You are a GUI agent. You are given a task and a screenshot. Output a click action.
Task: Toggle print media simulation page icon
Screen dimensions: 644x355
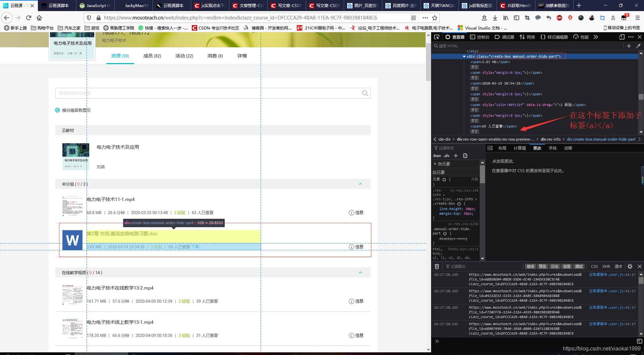(465, 156)
